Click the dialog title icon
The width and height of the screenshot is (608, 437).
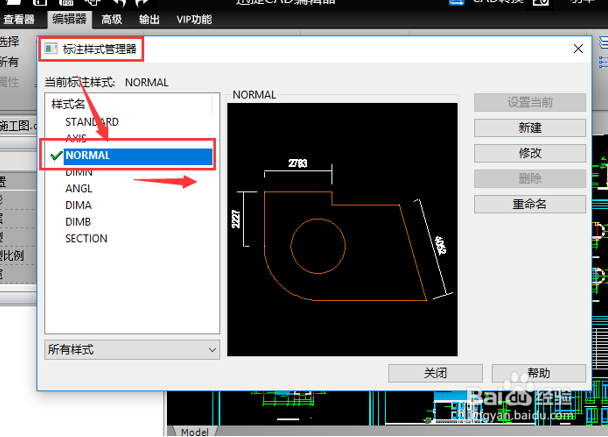tap(50, 49)
